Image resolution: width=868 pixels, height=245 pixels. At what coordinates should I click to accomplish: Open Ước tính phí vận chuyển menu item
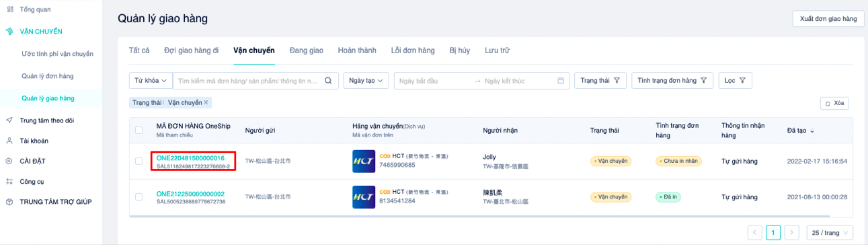coord(57,53)
